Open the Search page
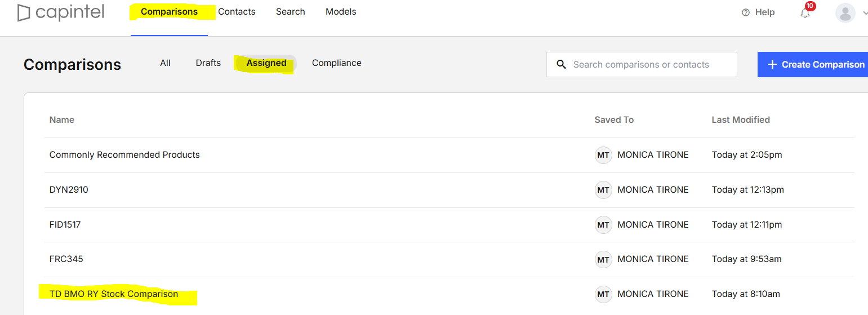This screenshot has height=315, width=868. (x=290, y=12)
